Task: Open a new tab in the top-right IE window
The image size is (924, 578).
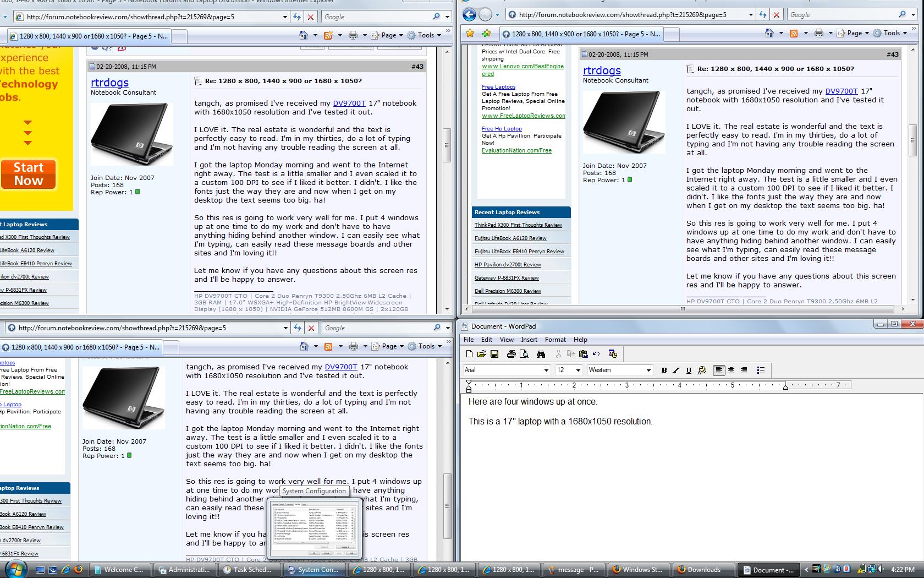Action: (x=672, y=34)
